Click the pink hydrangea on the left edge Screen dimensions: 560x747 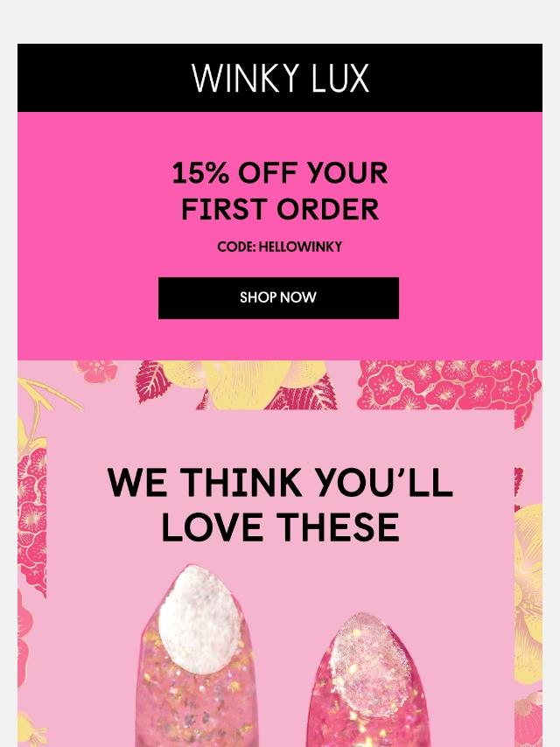(x=31, y=520)
